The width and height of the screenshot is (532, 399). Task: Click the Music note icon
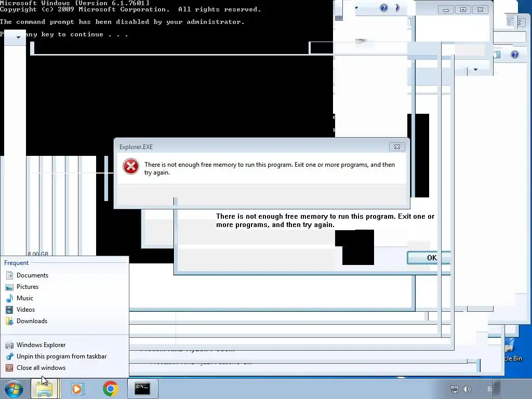tap(9, 298)
